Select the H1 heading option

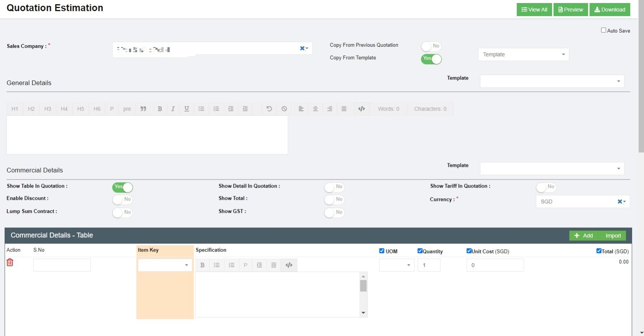tap(15, 109)
